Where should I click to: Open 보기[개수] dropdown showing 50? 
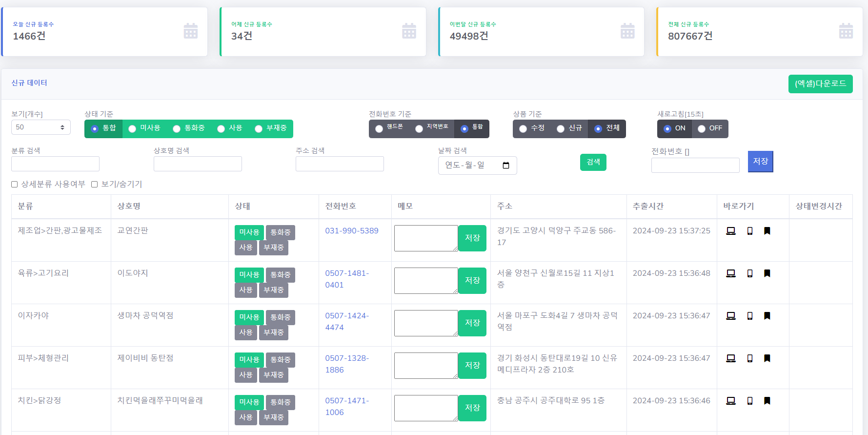click(x=41, y=127)
